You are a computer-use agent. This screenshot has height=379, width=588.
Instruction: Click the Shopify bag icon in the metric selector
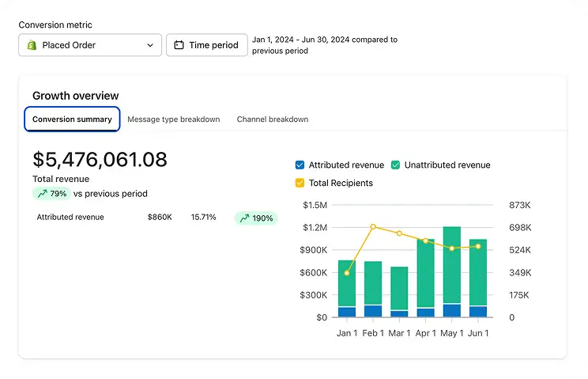(32, 45)
